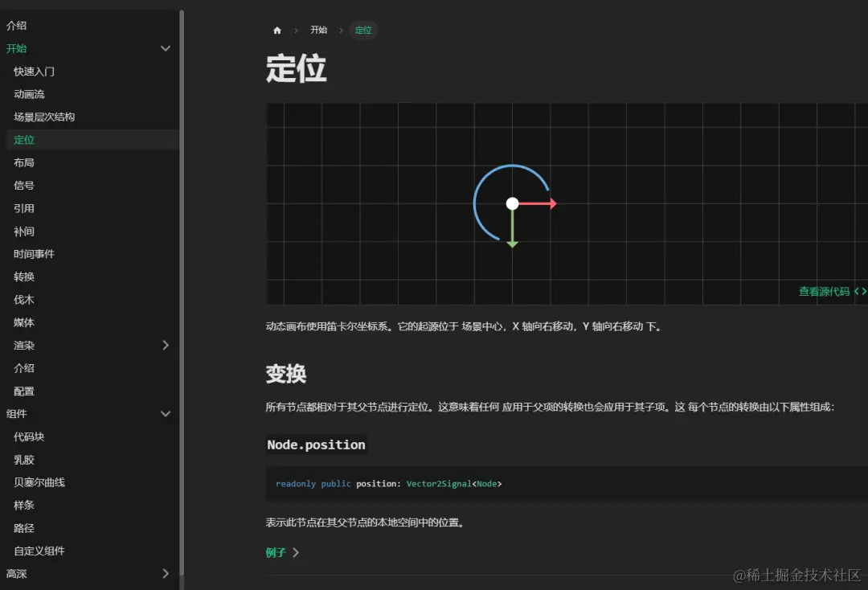The width and height of the screenshot is (868, 590).
Task: Expand the 高深 sidebar section
Action: [166, 573]
